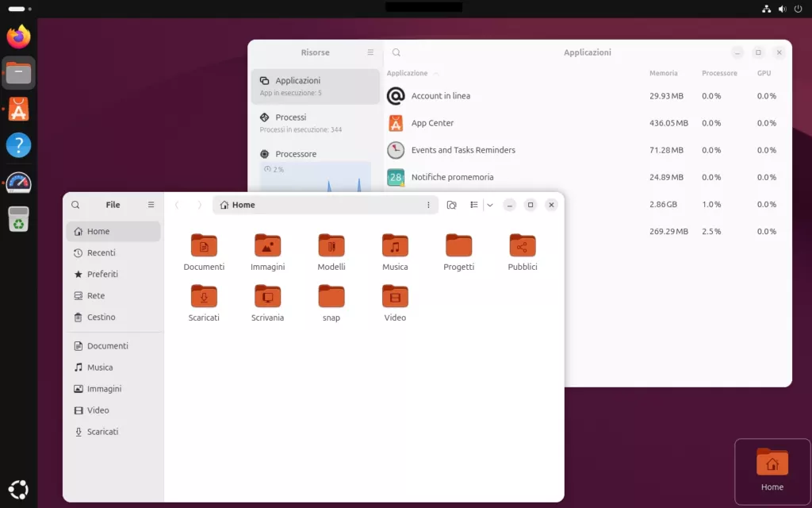Select the Notifiche promemoria row
Image resolution: width=812 pixels, height=508 pixels.
coord(588,177)
